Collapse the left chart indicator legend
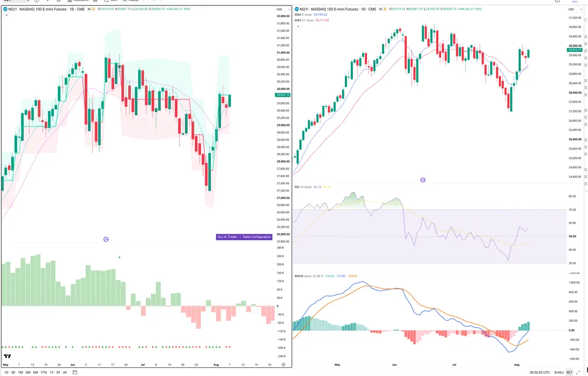The height and width of the screenshot is (376, 588). pos(6,15)
